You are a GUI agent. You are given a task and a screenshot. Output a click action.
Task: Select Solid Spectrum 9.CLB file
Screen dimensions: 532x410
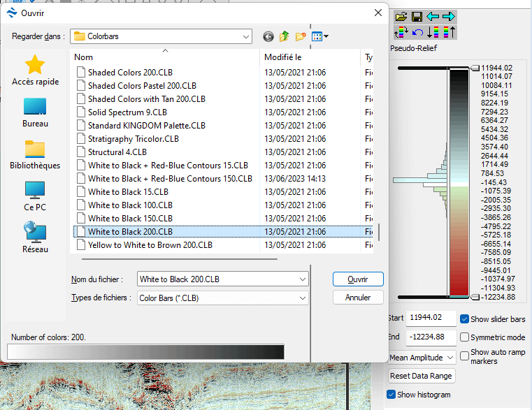127,112
